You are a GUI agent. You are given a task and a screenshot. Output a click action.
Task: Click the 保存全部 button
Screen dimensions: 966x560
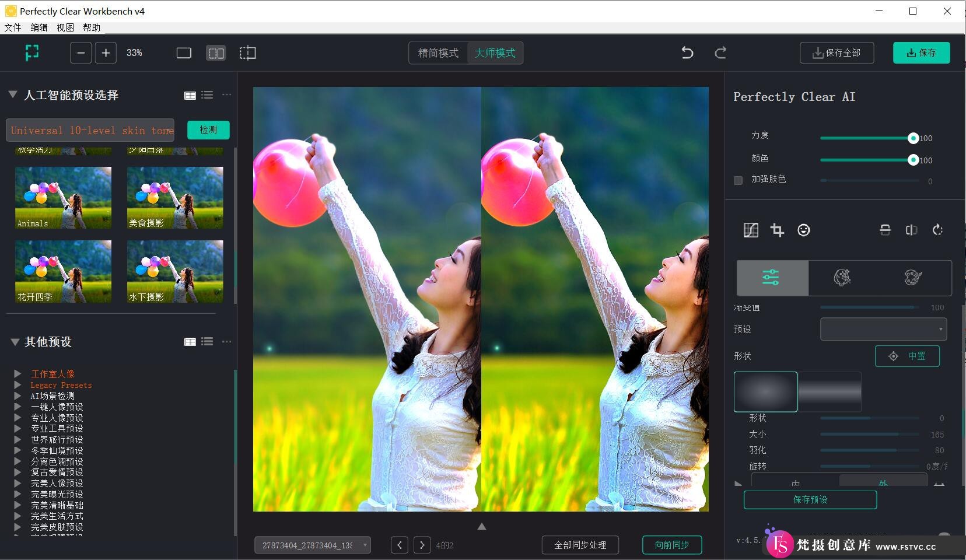point(837,52)
